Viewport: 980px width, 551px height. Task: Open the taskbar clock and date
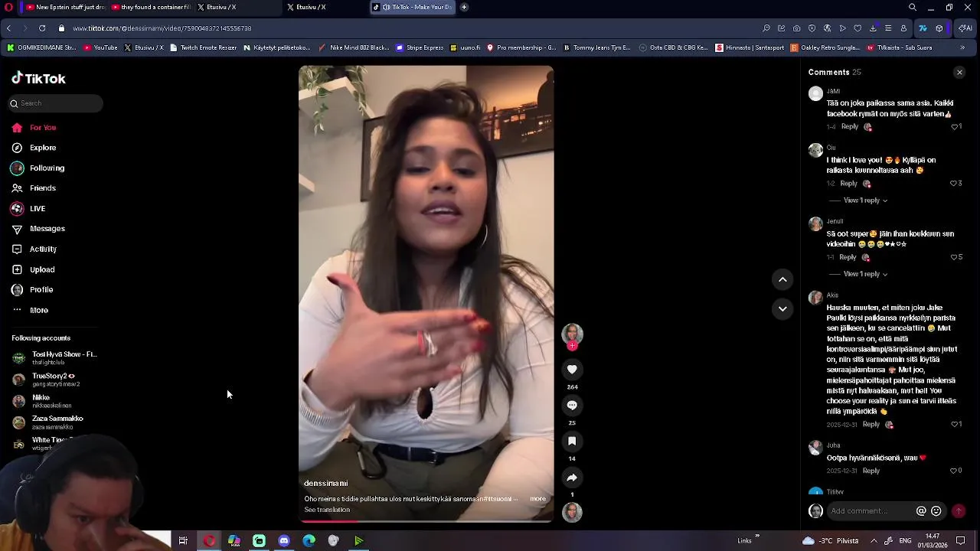tap(932, 541)
